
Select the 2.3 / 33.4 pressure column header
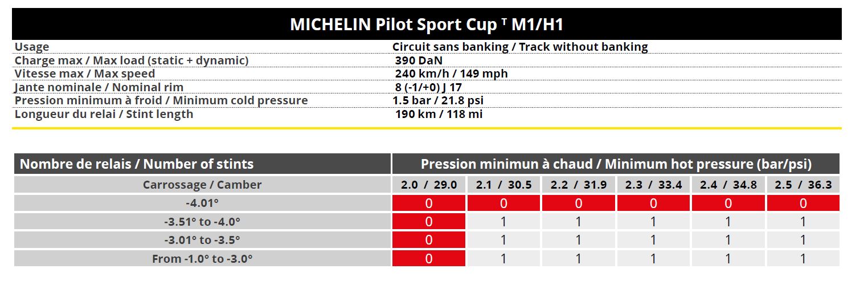(653, 185)
